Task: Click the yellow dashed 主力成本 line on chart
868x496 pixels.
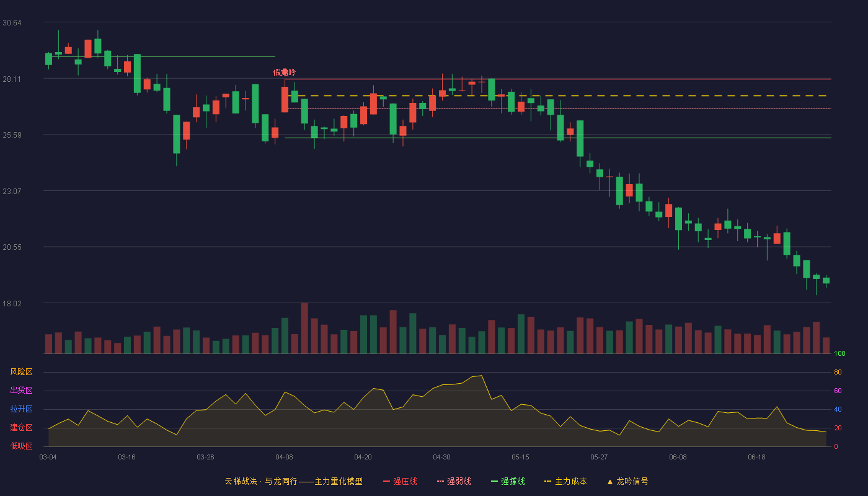Action: coord(558,96)
